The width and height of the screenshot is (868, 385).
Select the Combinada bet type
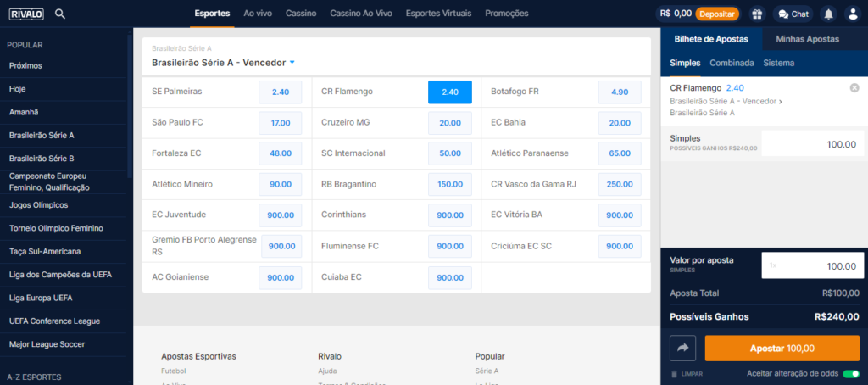click(732, 63)
